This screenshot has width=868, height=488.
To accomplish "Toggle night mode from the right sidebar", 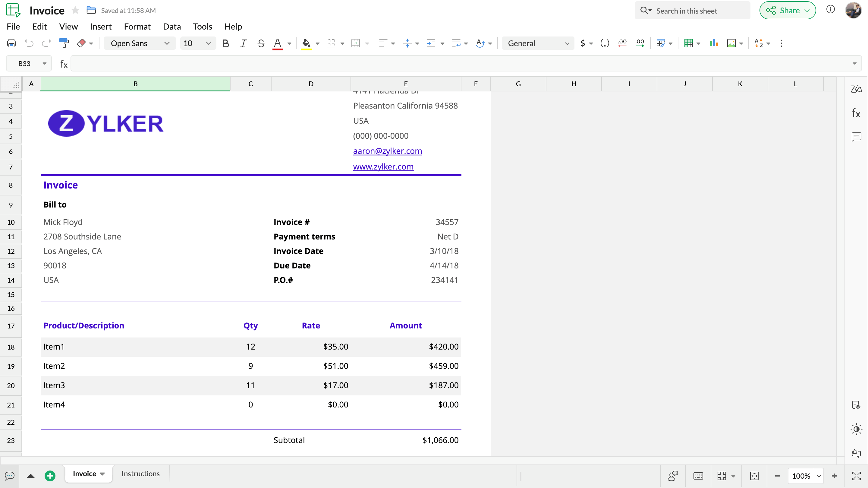I will [856, 429].
